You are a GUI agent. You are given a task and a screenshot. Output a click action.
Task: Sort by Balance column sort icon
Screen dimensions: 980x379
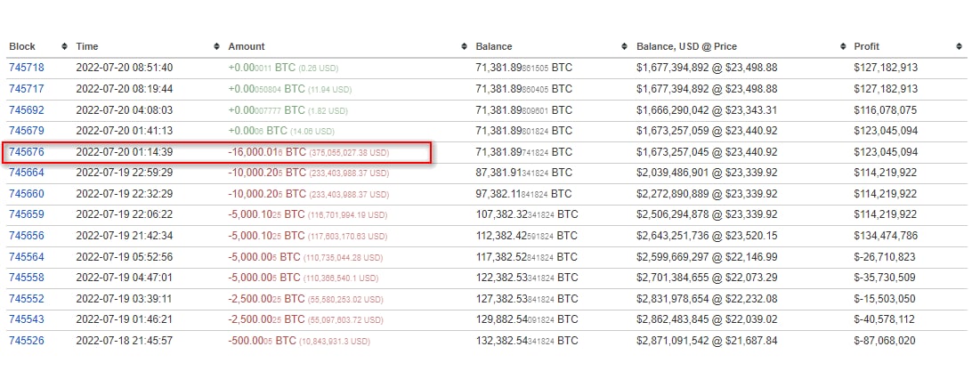click(626, 46)
